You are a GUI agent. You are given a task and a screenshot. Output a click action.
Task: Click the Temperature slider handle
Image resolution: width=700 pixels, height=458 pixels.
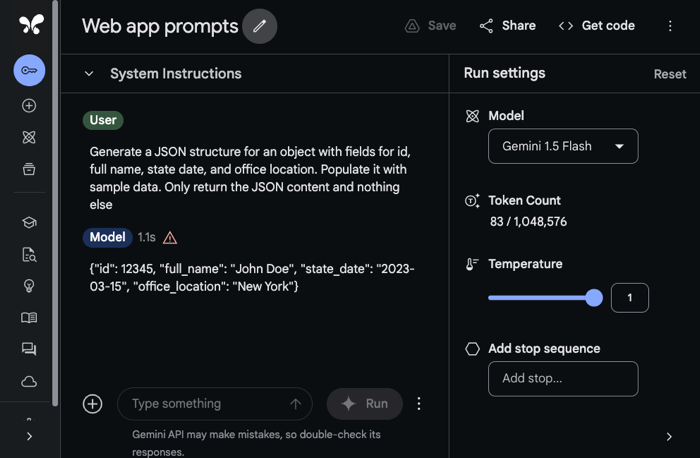(x=594, y=298)
